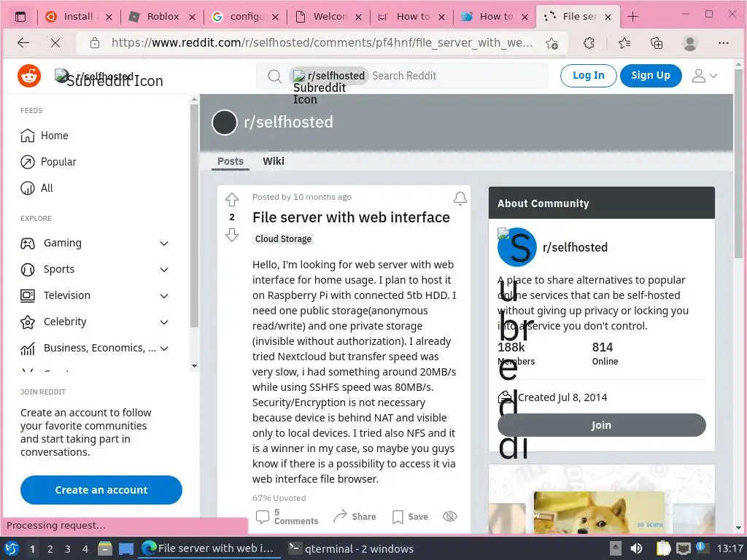
Task: Click the post notification bell icon
Action: (x=460, y=198)
